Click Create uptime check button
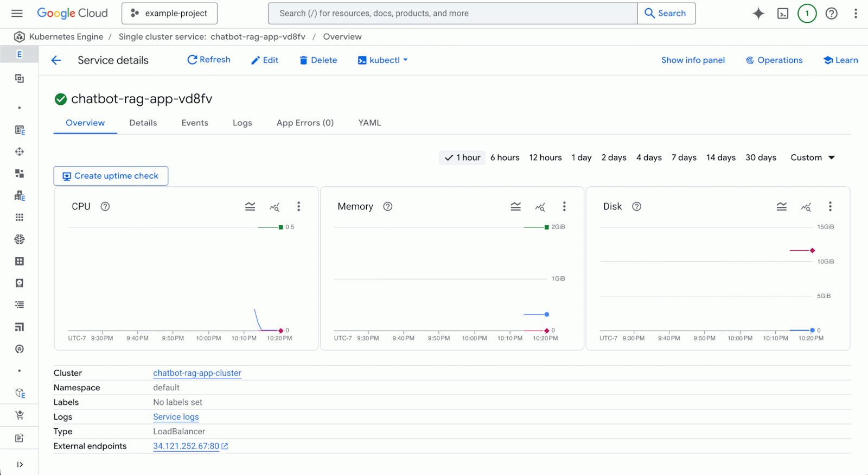This screenshot has height=475, width=868. pyautogui.click(x=111, y=176)
